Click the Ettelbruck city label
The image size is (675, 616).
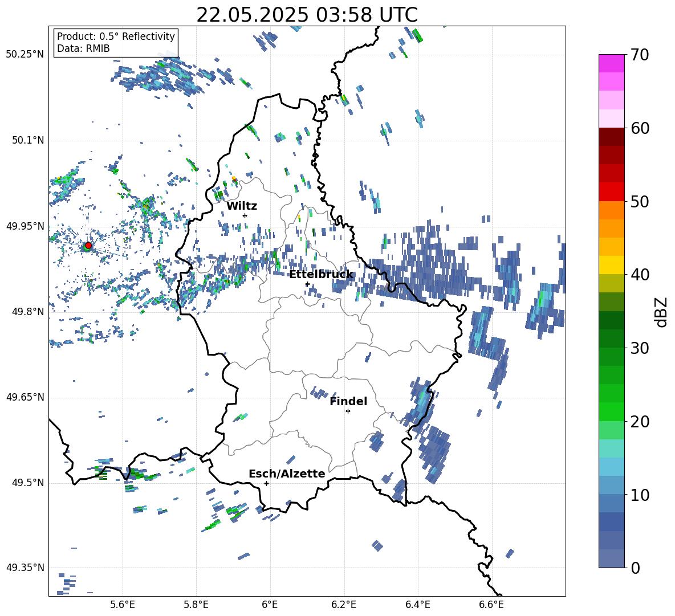(321, 275)
